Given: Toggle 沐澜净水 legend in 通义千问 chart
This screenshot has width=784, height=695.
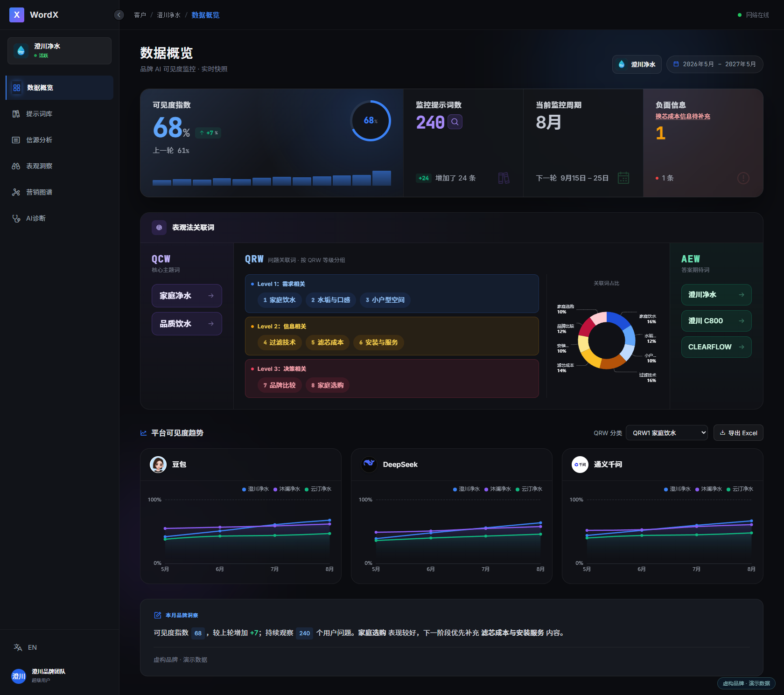Looking at the screenshot, I should [708, 489].
